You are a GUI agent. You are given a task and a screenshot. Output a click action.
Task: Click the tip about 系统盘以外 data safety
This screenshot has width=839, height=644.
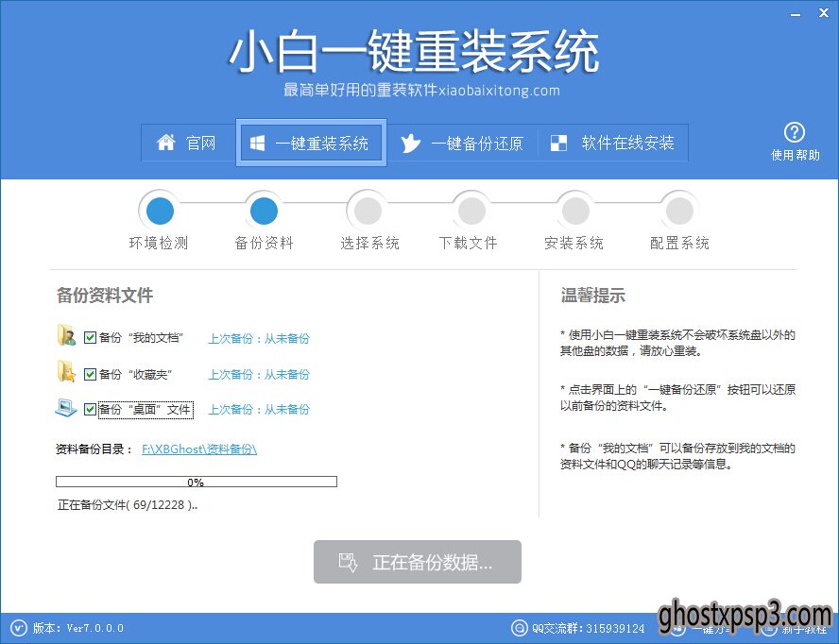[x=677, y=343]
